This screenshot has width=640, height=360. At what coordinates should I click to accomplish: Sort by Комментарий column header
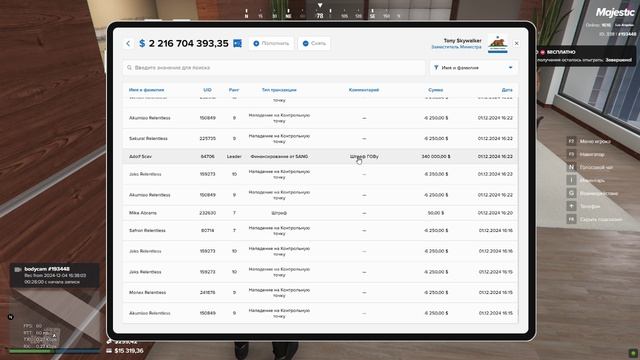(364, 90)
